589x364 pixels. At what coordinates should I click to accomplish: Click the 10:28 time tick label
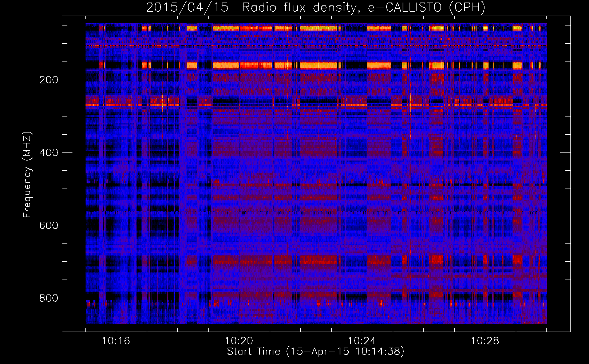(485, 341)
